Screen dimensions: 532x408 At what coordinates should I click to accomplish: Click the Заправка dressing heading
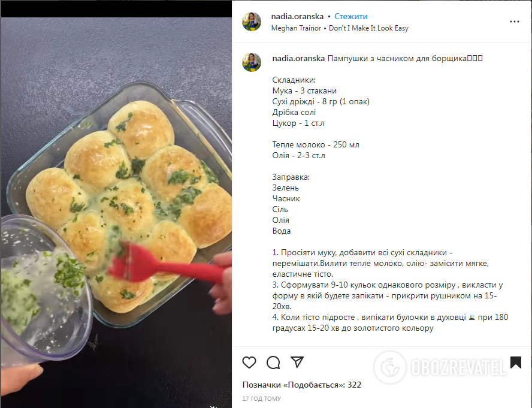pyautogui.click(x=291, y=177)
